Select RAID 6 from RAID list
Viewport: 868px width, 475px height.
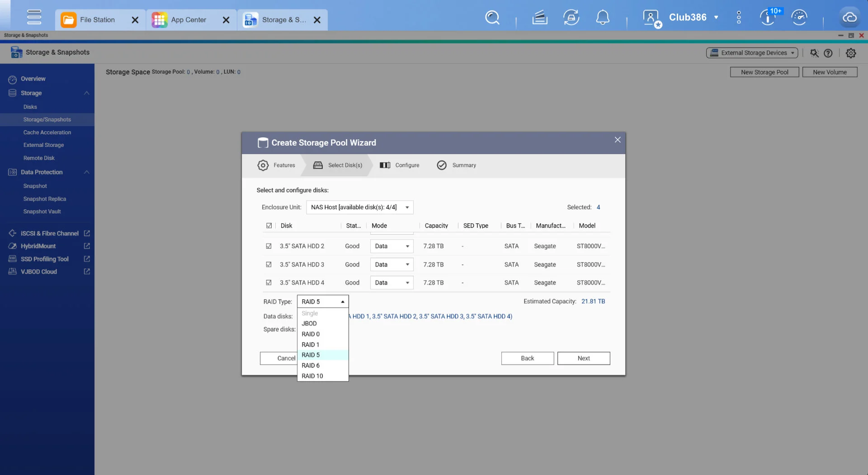[323, 365]
